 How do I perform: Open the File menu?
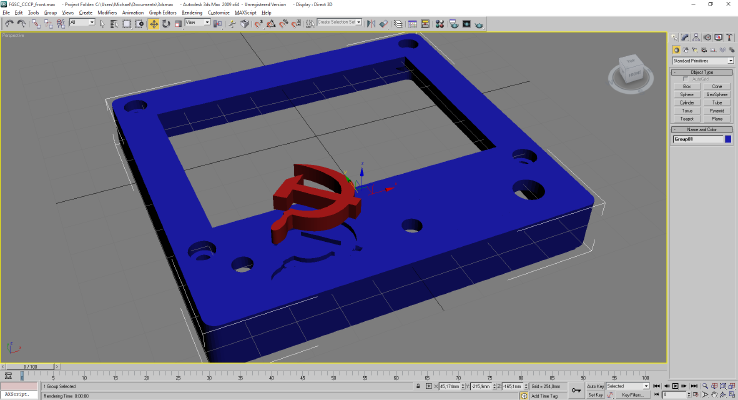point(6,13)
